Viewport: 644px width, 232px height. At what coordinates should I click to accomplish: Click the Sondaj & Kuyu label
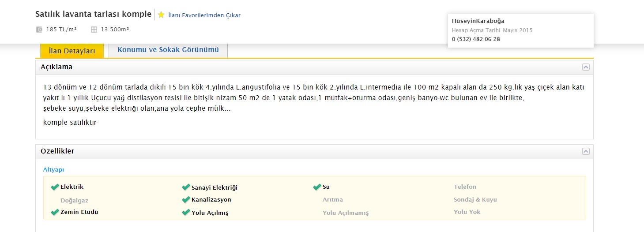[x=475, y=200]
